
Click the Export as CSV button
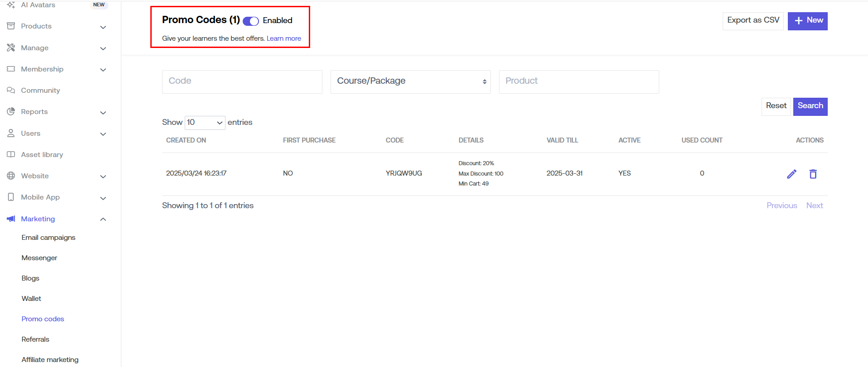(x=753, y=21)
